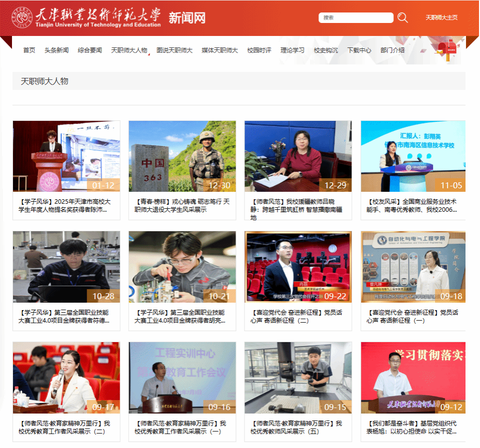
Task: Click into the search input field
Action: tap(355, 18)
